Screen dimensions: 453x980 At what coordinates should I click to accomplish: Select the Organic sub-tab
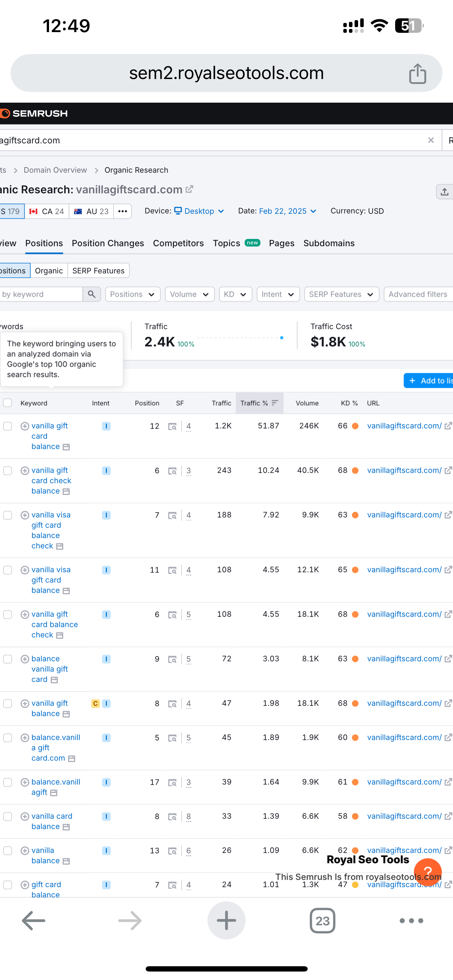49,271
